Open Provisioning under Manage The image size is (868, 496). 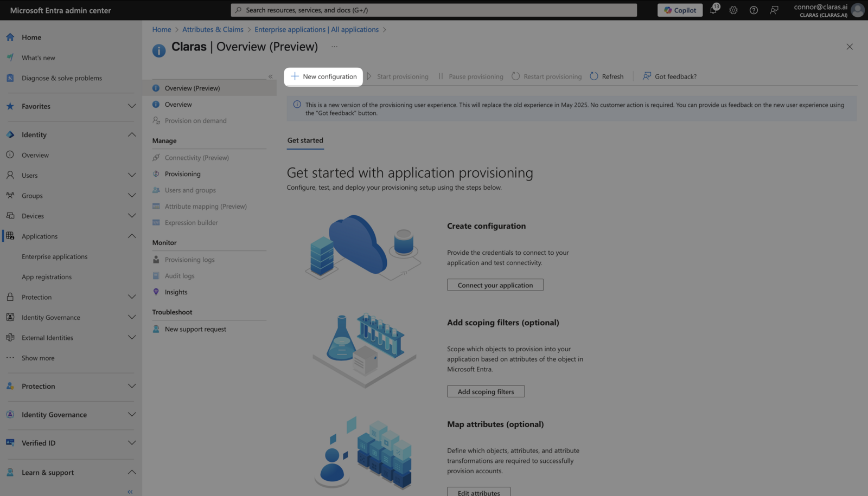tap(183, 174)
